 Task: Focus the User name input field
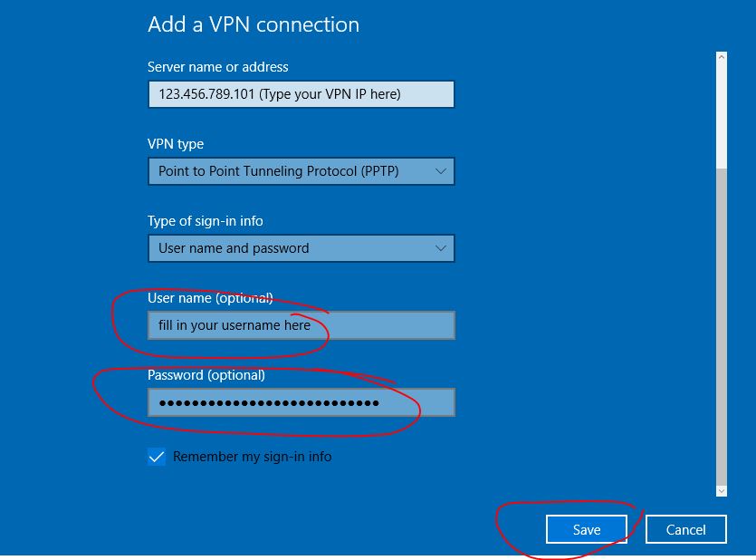click(x=301, y=325)
